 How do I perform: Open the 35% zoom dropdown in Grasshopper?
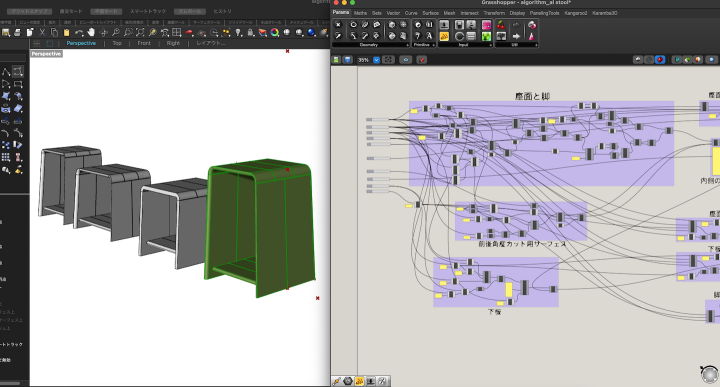pos(377,60)
